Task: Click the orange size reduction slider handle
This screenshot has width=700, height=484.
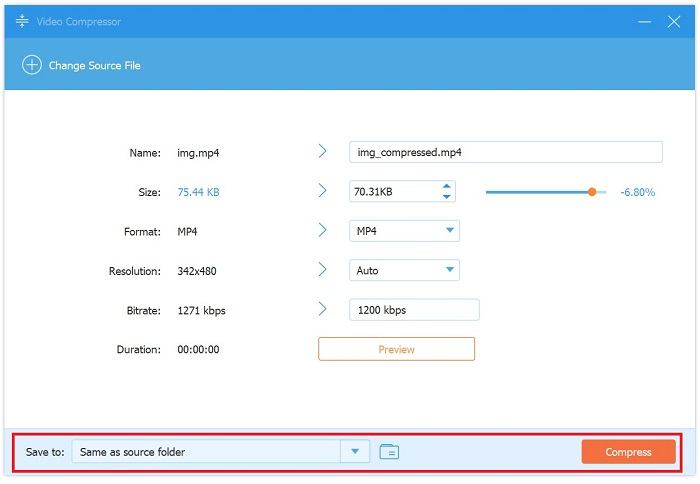Action: coord(592,191)
